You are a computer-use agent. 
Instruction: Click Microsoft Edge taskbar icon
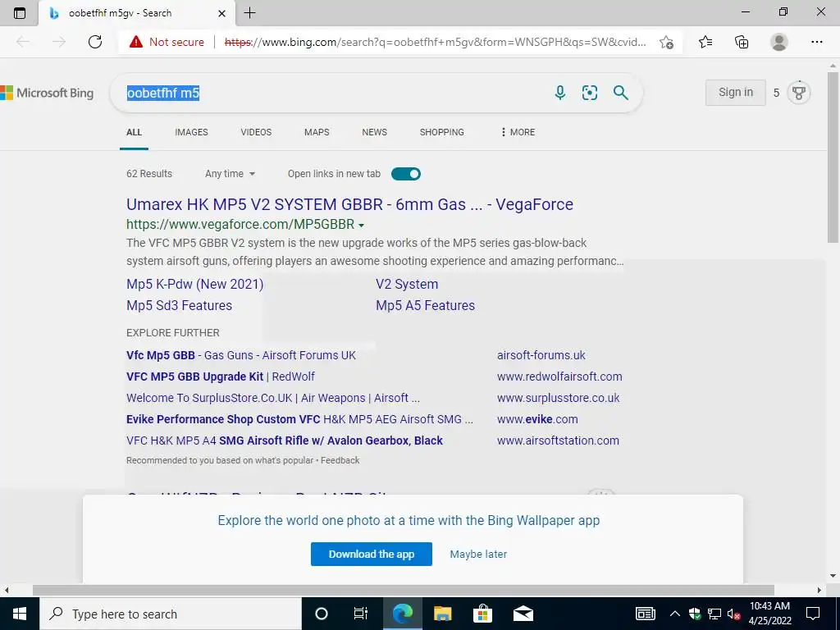(402, 614)
